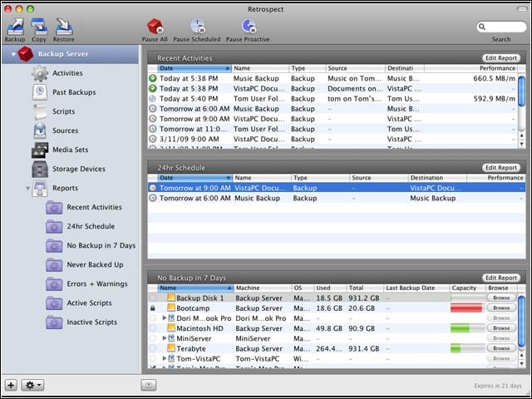Toggle the checkbox for Tom-VistaPC row
This screenshot has height=399, width=532.
(153, 358)
